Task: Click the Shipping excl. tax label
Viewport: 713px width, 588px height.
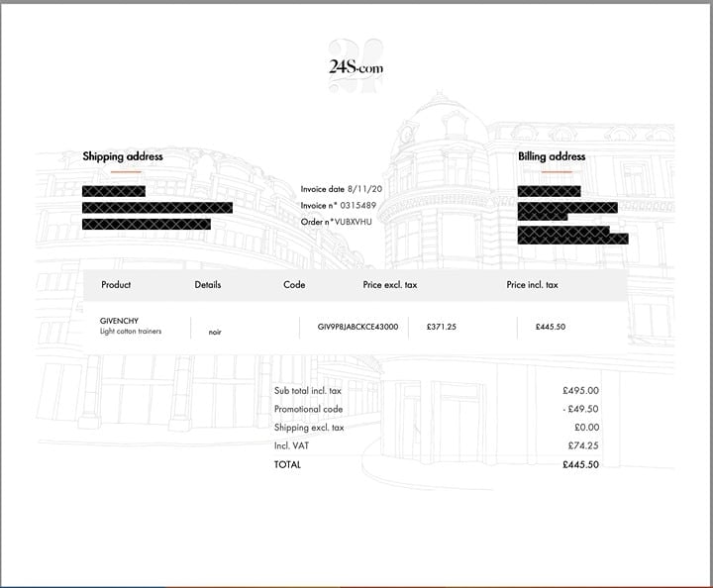Action: point(309,428)
